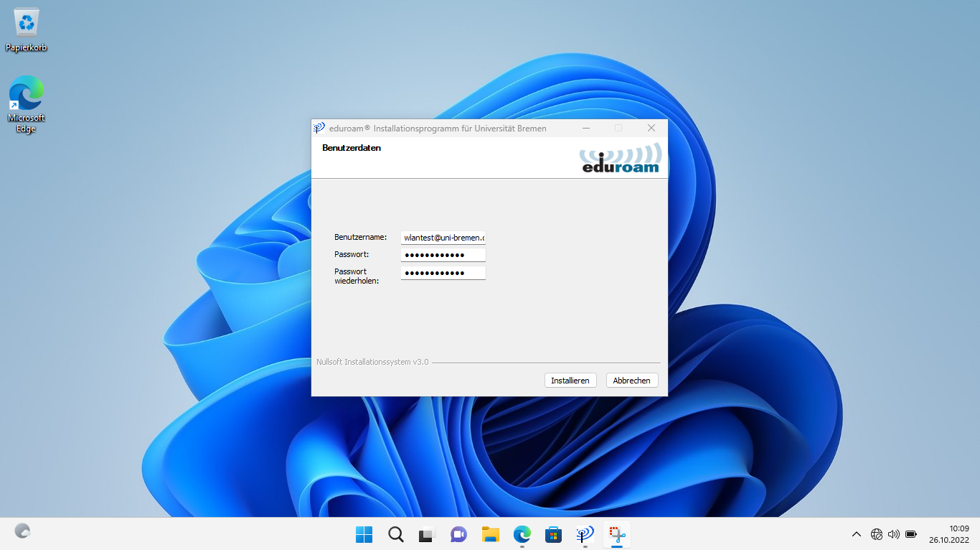This screenshot has width=980, height=550.
Task: Open the Papierkorb desktop icon
Action: pos(27,29)
